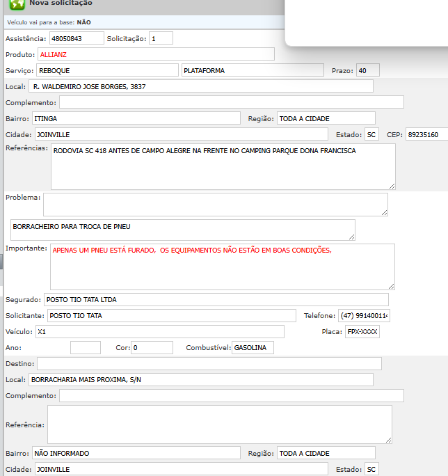Click the Cidade field under NÃO INFORMADO

[x=182, y=469]
